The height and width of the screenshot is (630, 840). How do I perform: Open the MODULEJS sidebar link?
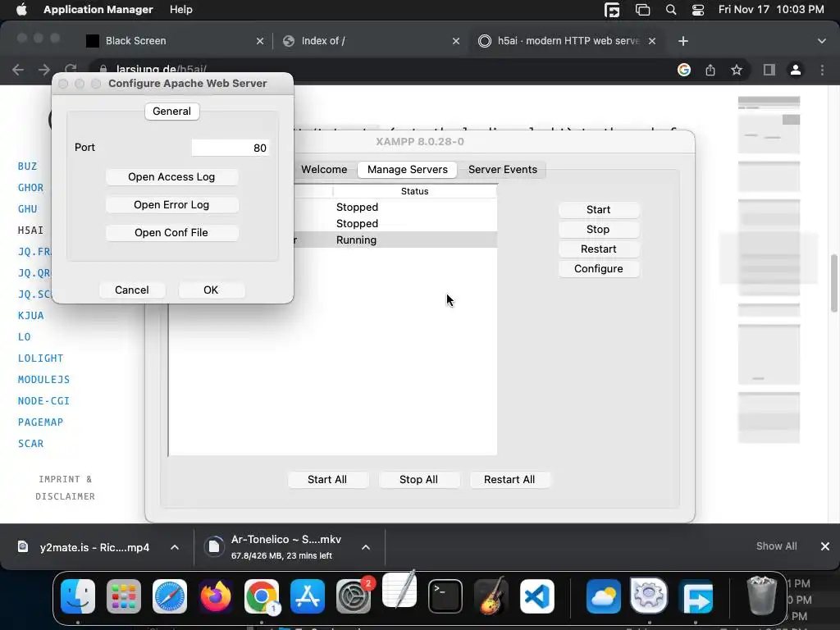[x=44, y=380]
